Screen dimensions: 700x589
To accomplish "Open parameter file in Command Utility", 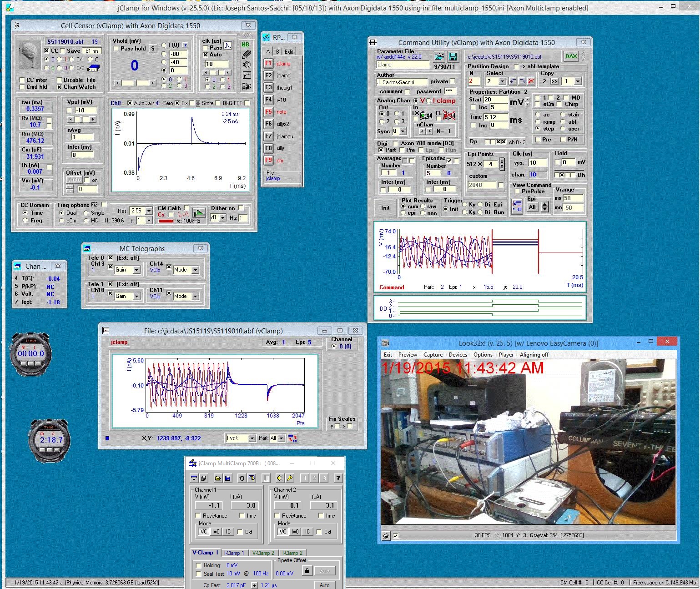I will click(439, 56).
